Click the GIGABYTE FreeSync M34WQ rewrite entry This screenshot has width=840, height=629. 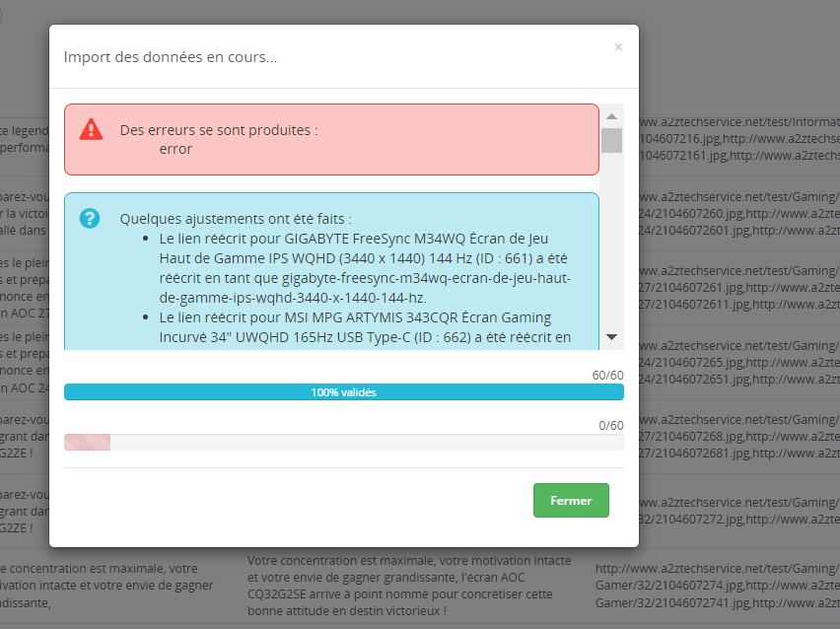click(364, 268)
